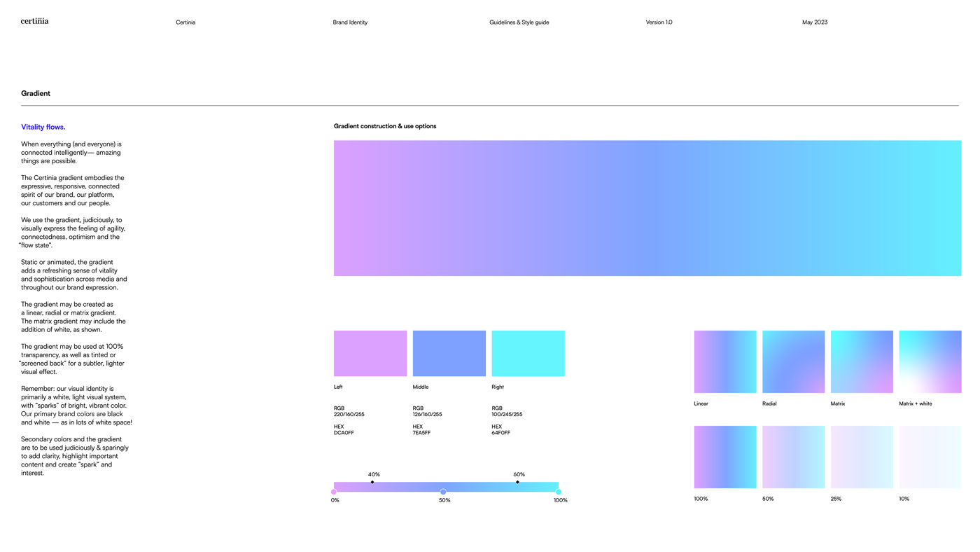Click the Radial gradient thumbnail

(794, 361)
